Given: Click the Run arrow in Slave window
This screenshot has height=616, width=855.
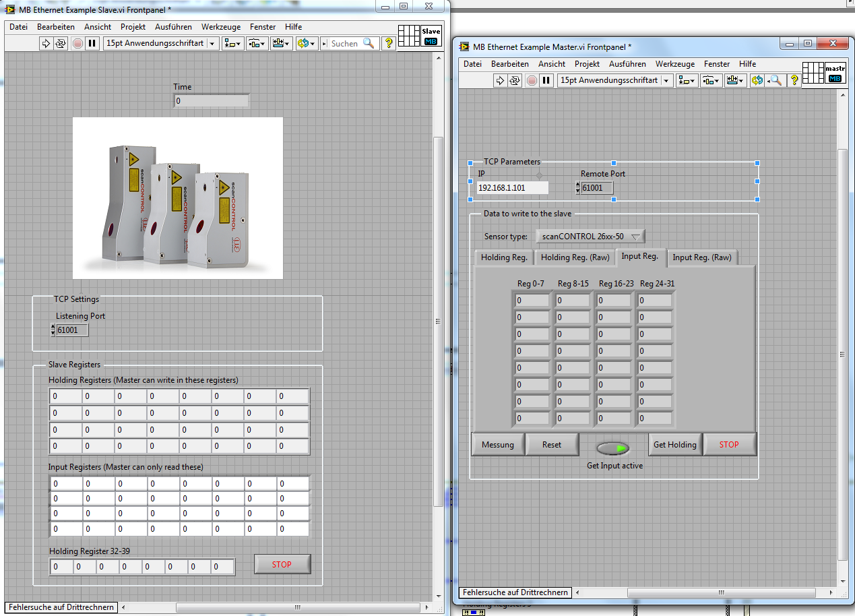Looking at the screenshot, I should [46, 43].
